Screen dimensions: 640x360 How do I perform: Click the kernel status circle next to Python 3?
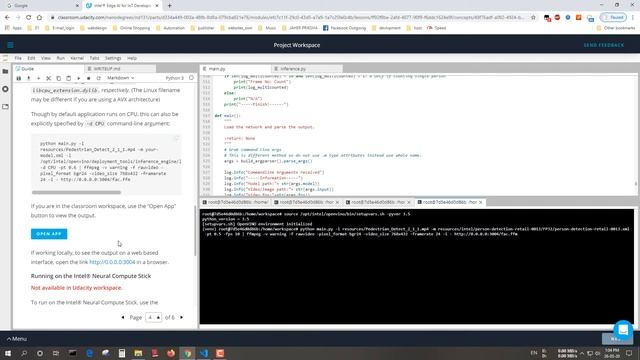click(191, 78)
